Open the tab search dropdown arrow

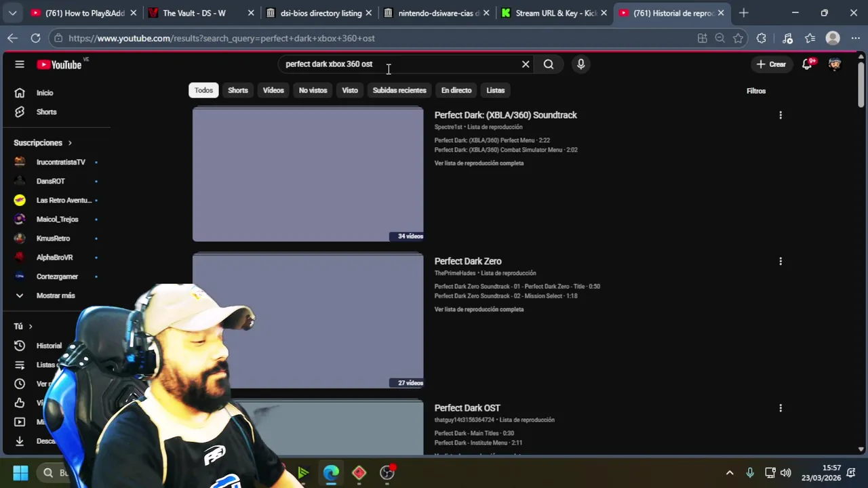click(12, 13)
